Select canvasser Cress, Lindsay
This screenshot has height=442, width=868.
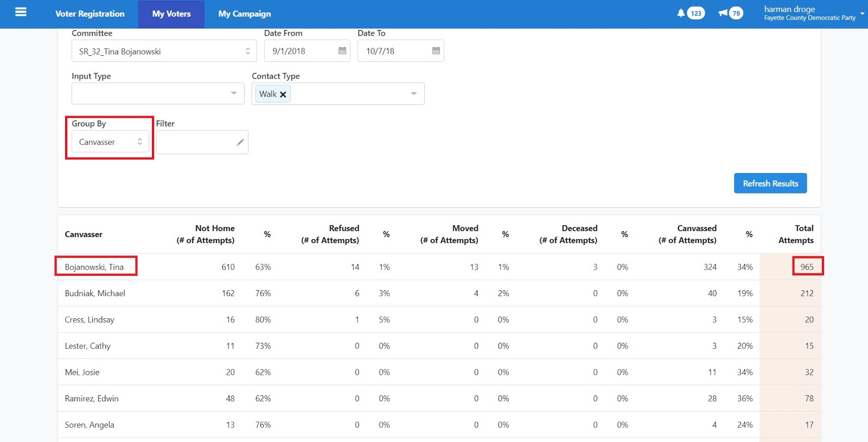pyautogui.click(x=90, y=319)
